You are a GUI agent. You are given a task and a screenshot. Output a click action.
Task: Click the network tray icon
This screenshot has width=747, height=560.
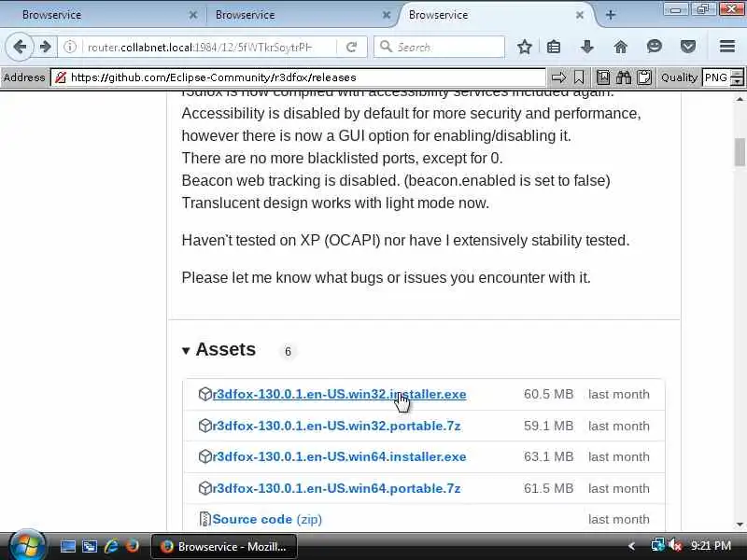click(657, 545)
